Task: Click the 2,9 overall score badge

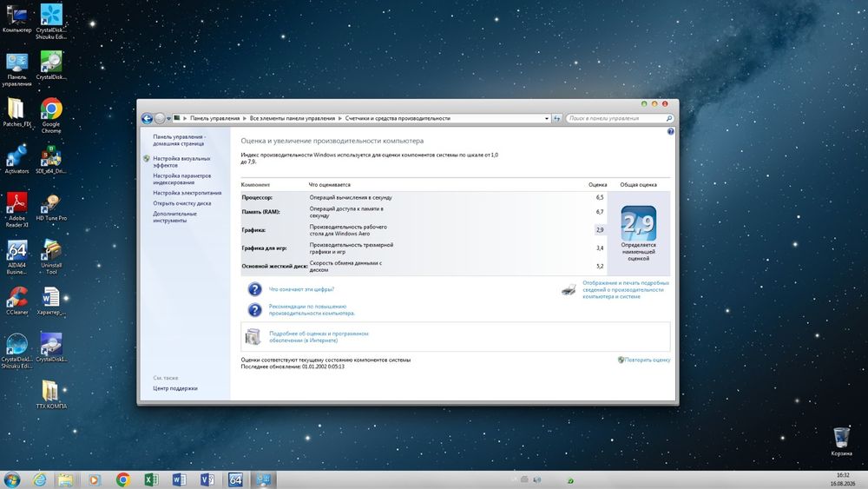Action: pos(638,223)
